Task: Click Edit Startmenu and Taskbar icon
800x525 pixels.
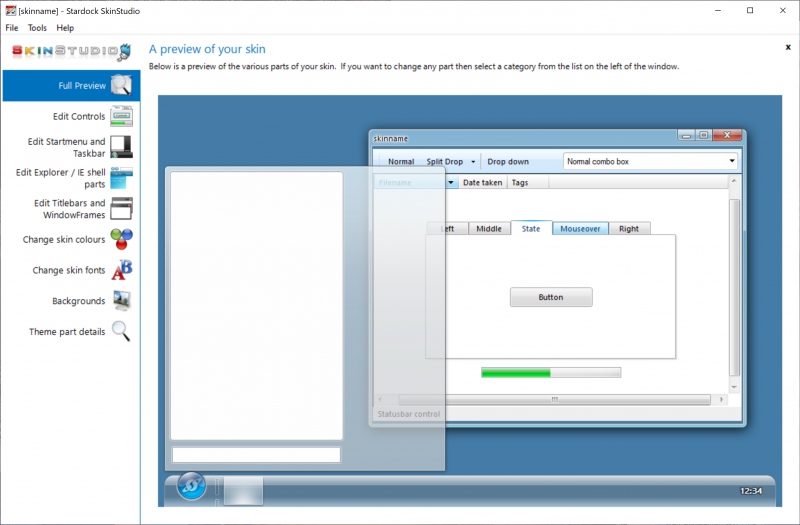Action: click(121, 147)
